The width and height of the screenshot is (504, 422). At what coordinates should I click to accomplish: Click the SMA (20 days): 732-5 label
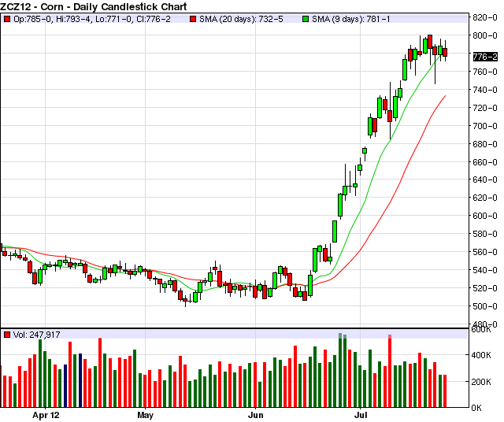pos(241,19)
